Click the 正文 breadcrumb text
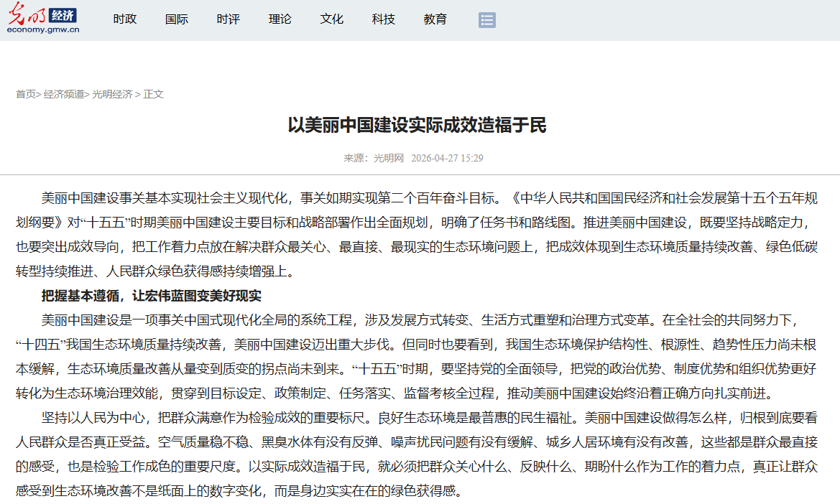This screenshot has height=504, width=840. pos(154,94)
